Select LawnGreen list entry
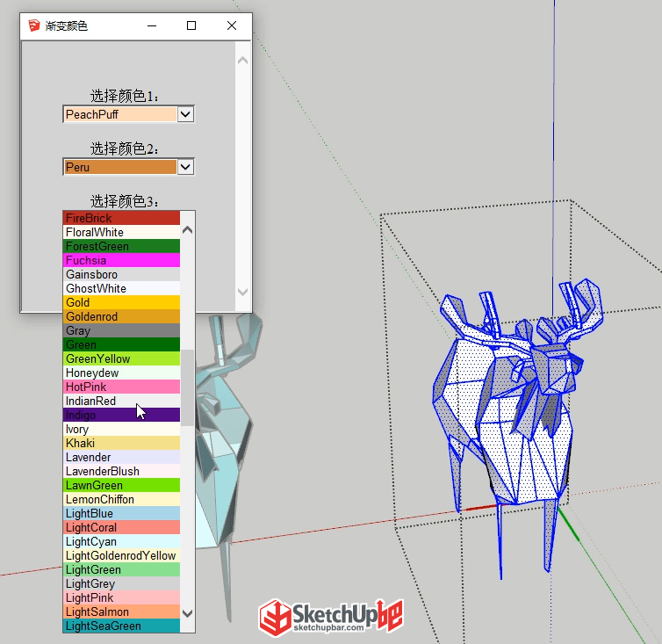Viewport: 662px width, 644px height. [x=121, y=485]
